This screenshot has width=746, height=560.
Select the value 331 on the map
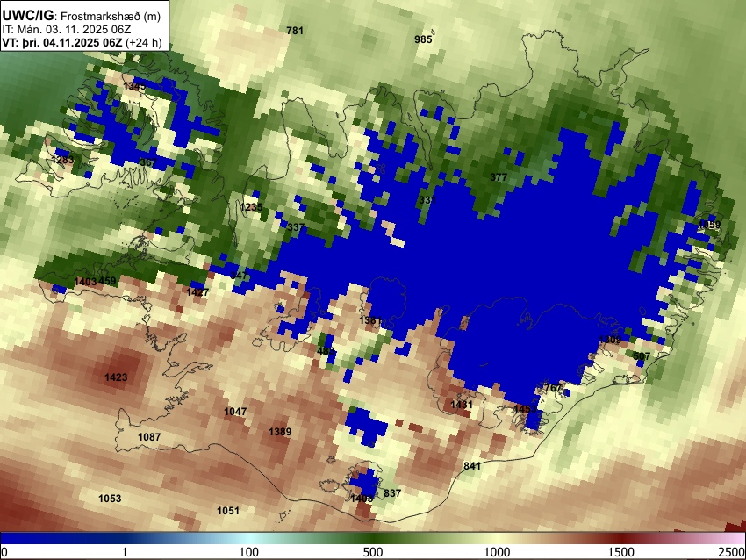click(x=427, y=200)
